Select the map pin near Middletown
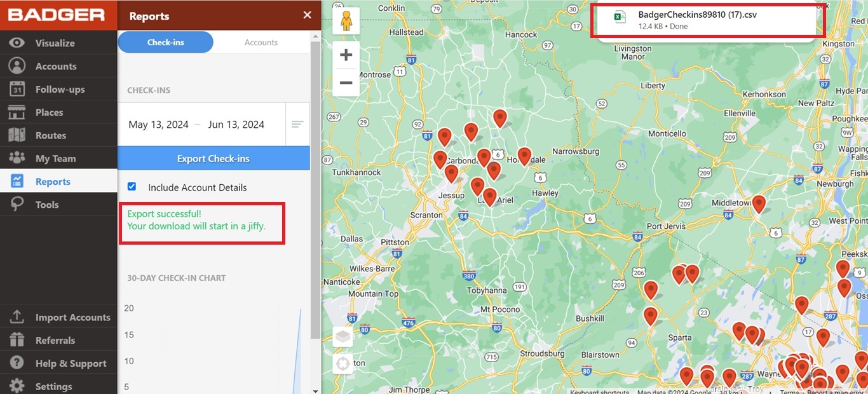Screen dimensions: 868x394 click(x=759, y=205)
